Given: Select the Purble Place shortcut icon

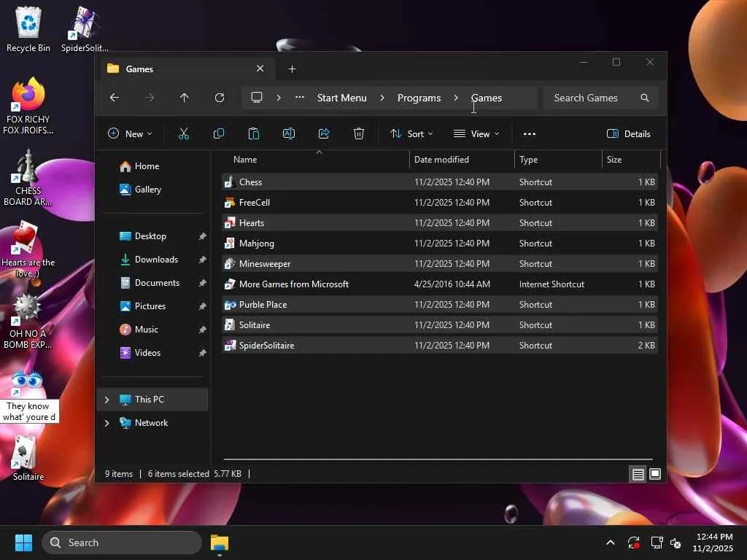Looking at the screenshot, I should coord(230,305).
